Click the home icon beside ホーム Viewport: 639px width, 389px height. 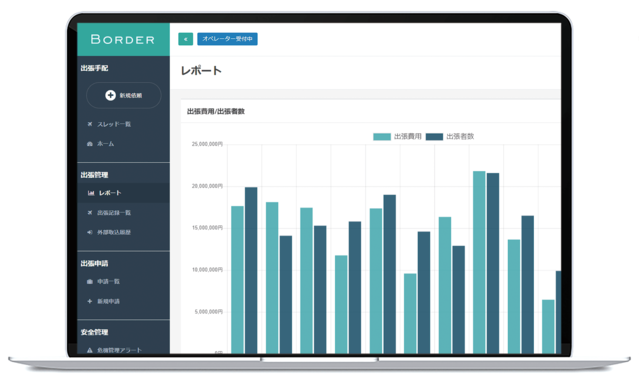90,144
